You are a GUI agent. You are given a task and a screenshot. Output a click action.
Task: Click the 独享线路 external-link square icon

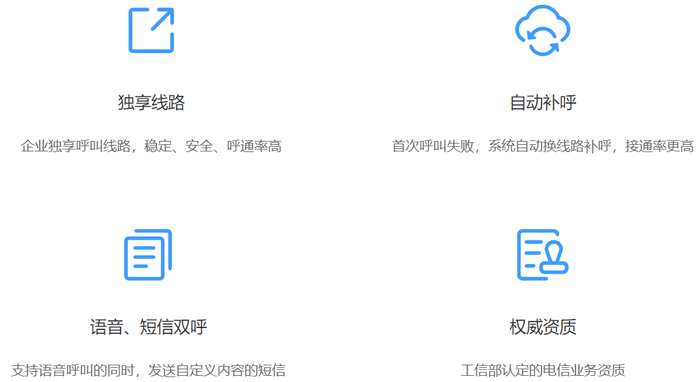point(151,30)
